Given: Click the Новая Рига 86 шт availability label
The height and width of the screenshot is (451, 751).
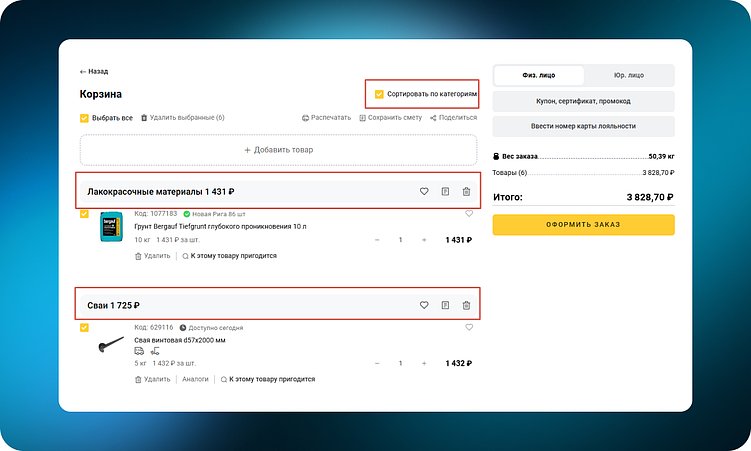Looking at the screenshot, I should 215,214.
